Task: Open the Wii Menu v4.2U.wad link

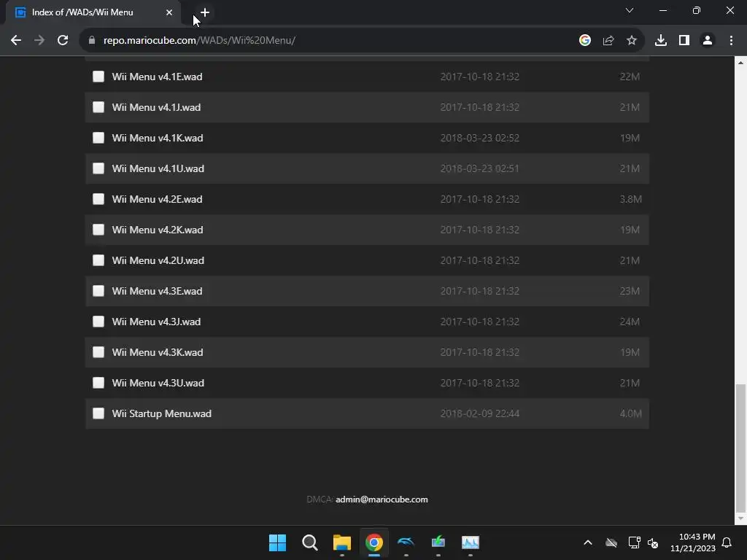Action: (158, 260)
